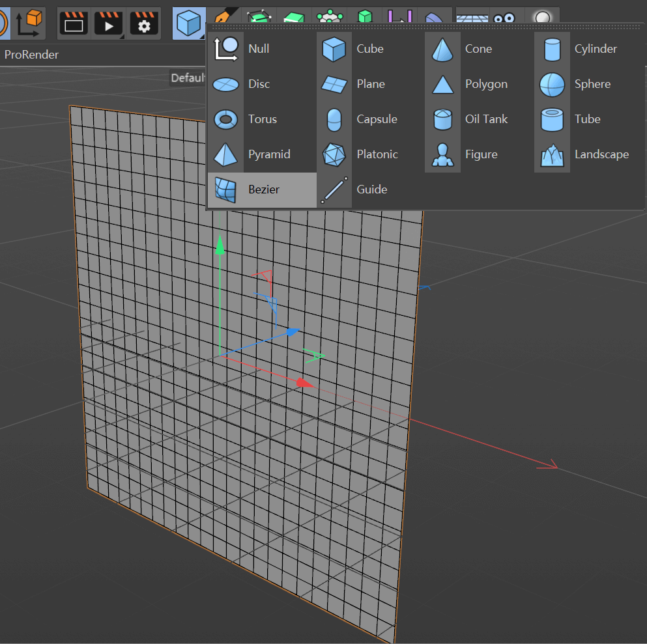Click the blue Z axis arrow handle

[x=293, y=331]
